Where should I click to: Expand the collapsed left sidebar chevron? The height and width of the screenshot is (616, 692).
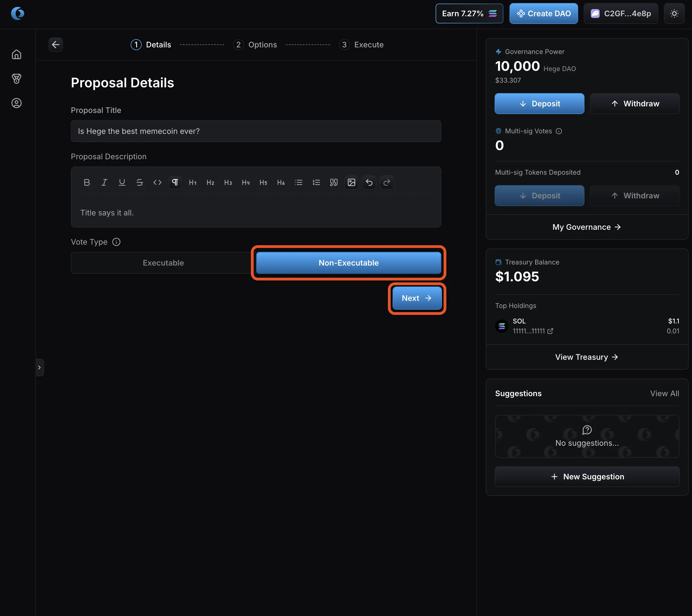click(40, 367)
